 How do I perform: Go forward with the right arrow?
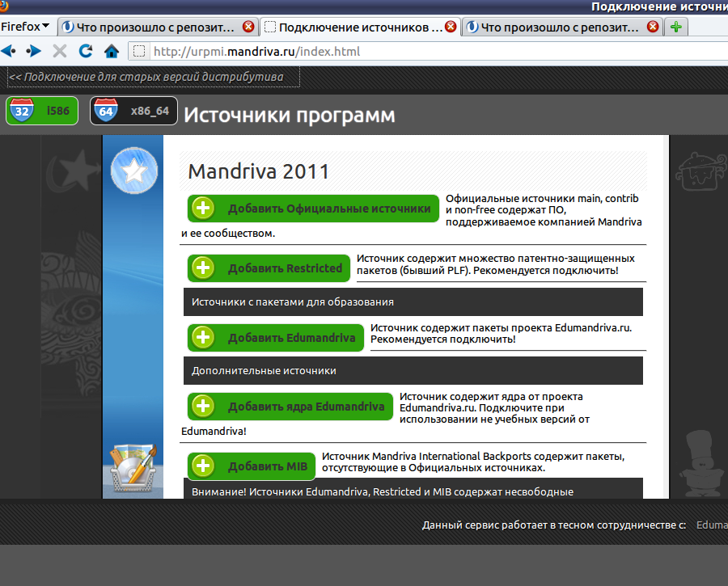[x=33, y=51]
